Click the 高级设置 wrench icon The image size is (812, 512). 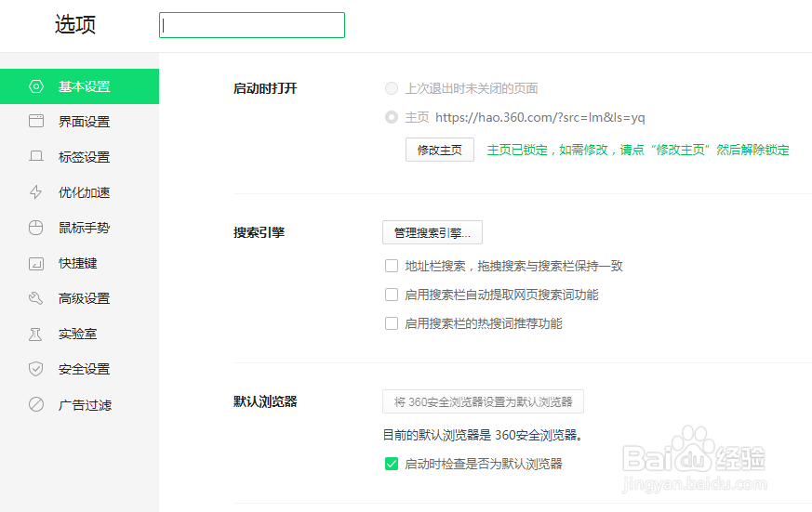pos(35,298)
